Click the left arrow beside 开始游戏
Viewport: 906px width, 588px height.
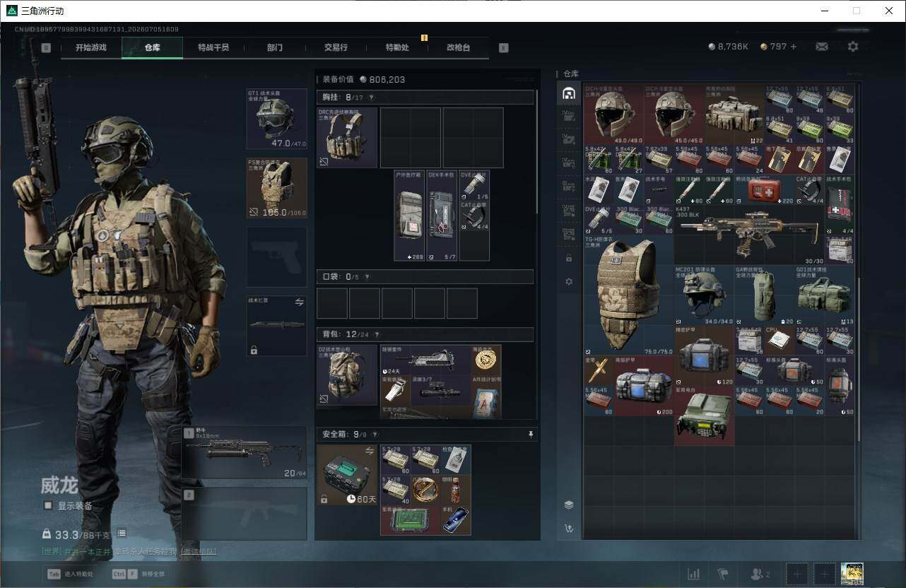[46, 48]
